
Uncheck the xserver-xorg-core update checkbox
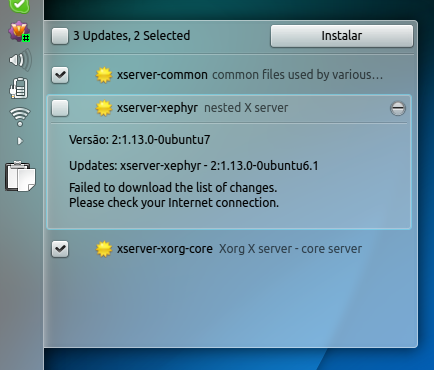[x=60, y=249]
